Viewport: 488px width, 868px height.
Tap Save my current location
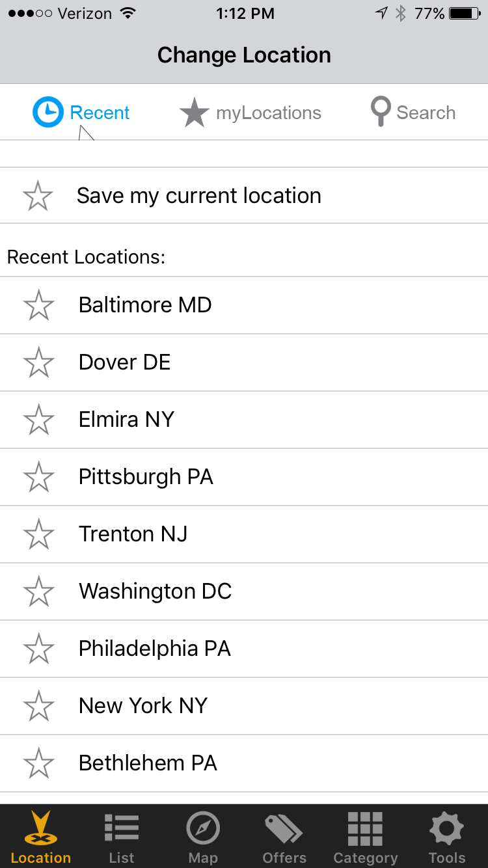198,196
